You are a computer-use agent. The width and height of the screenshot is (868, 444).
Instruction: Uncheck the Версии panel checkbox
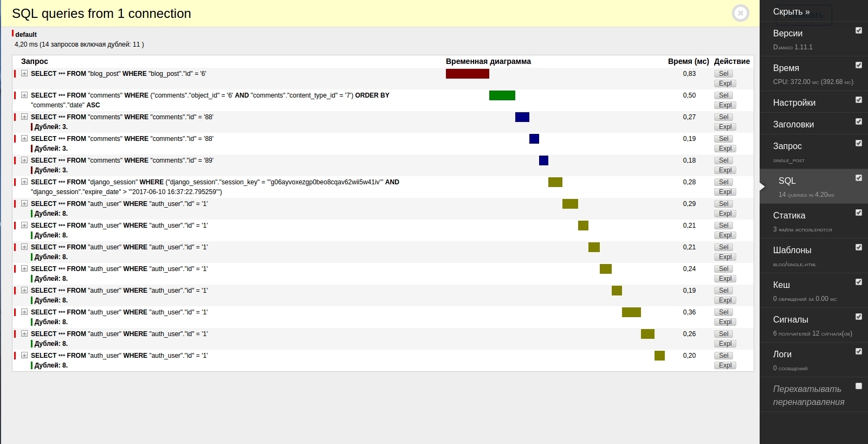859,30
